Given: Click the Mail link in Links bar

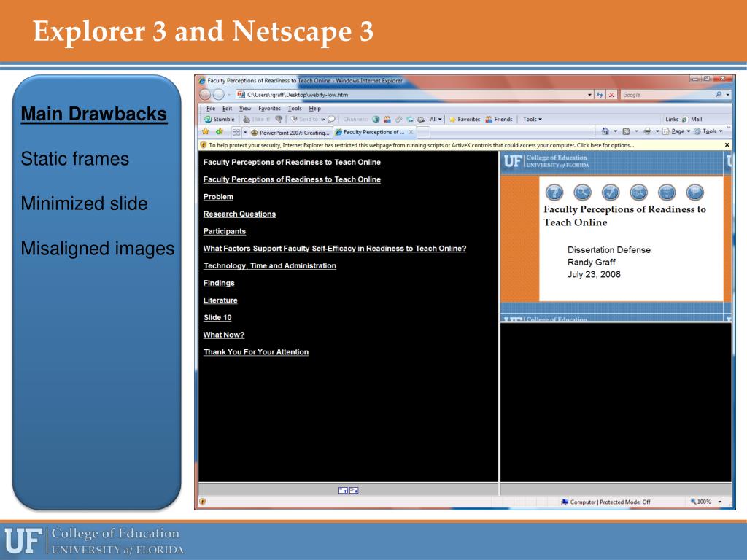Looking at the screenshot, I should pos(692,119).
